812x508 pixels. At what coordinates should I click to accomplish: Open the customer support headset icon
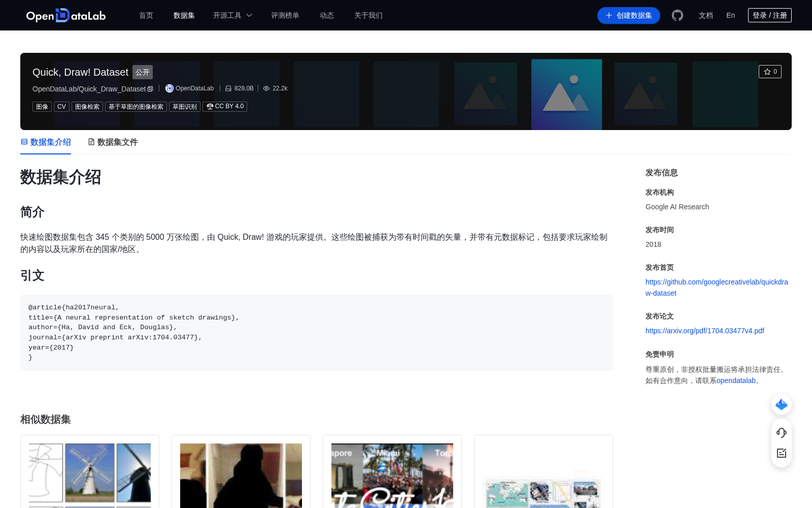782,433
